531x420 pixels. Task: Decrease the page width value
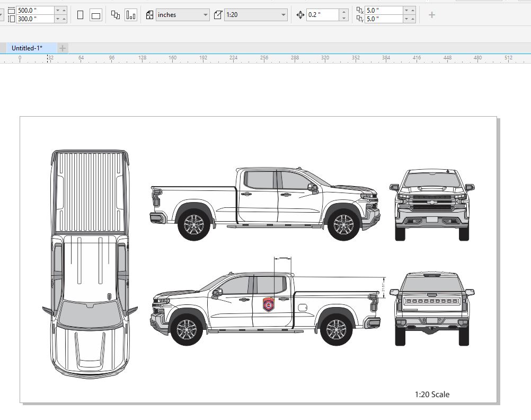(x=58, y=11)
